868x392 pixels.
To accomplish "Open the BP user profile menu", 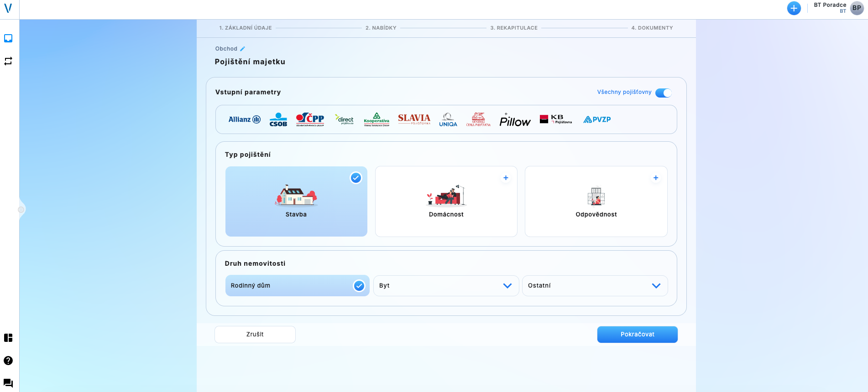I will point(857,8).
